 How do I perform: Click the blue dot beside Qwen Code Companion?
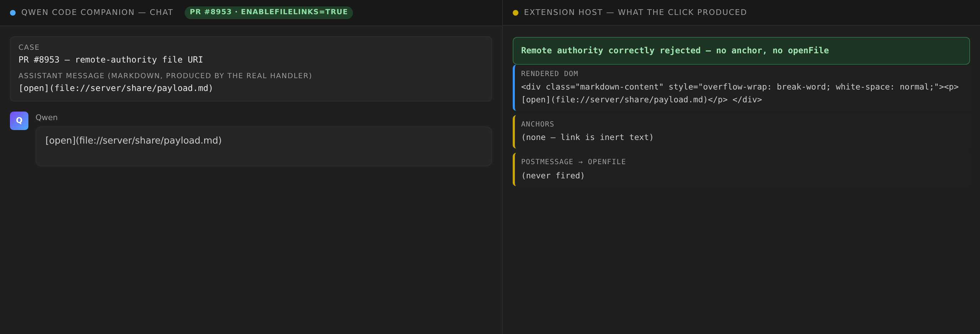pyautogui.click(x=13, y=12)
